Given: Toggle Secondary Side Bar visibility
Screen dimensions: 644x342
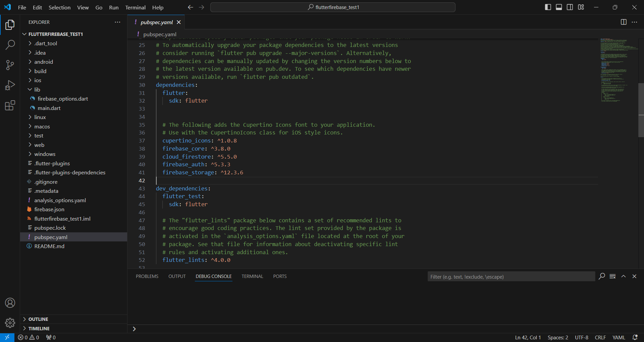Looking at the screenshot, I should point(570,7).
